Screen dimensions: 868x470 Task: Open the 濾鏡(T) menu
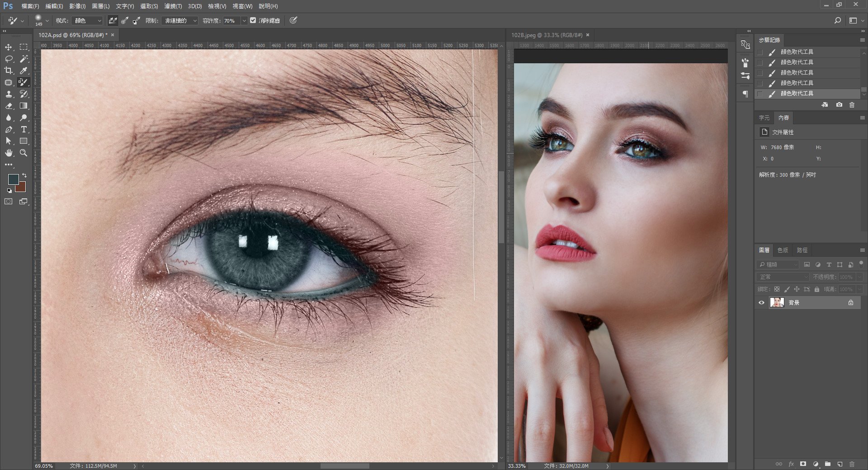coord(173,6)
